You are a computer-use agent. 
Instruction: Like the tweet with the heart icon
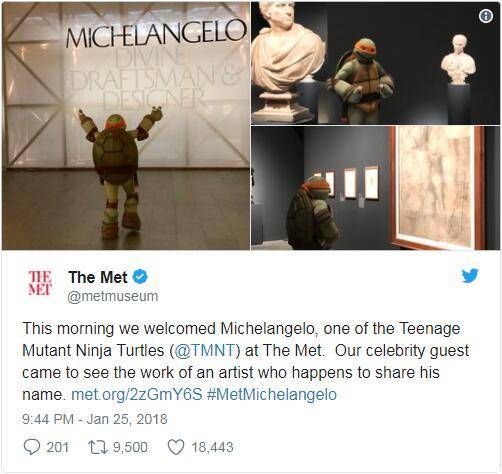(x=176, y=447)
